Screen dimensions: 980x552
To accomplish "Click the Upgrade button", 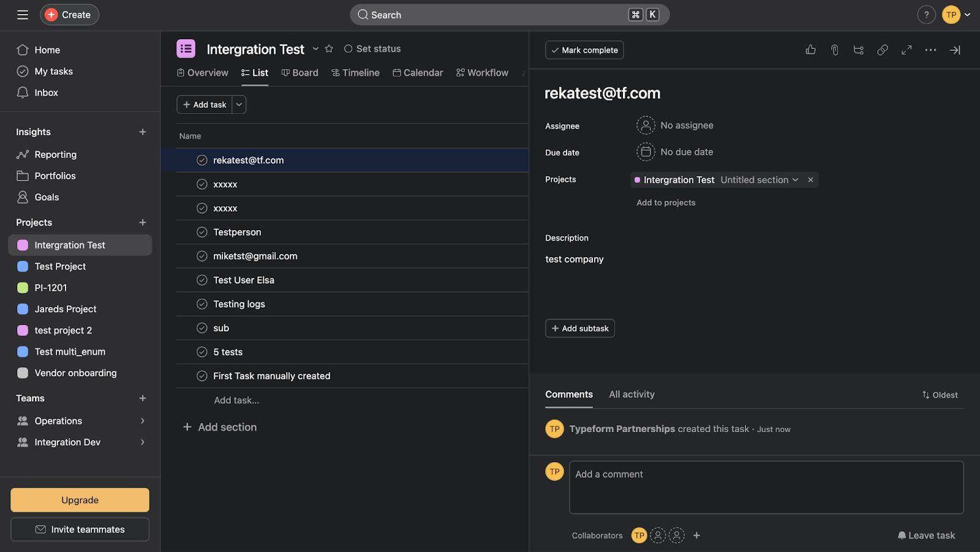I will click(80, 500).
